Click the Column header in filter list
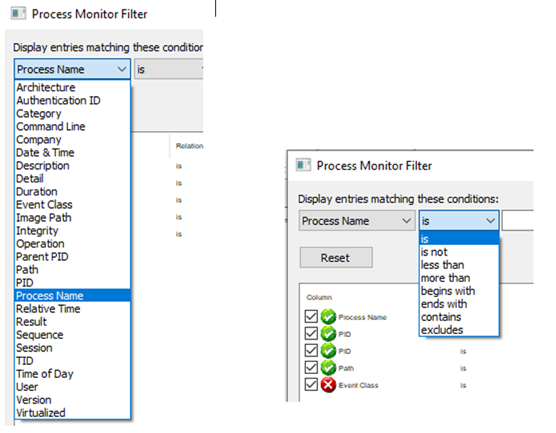The width and height of the screenshot is (556, 433). click(319, 297)
